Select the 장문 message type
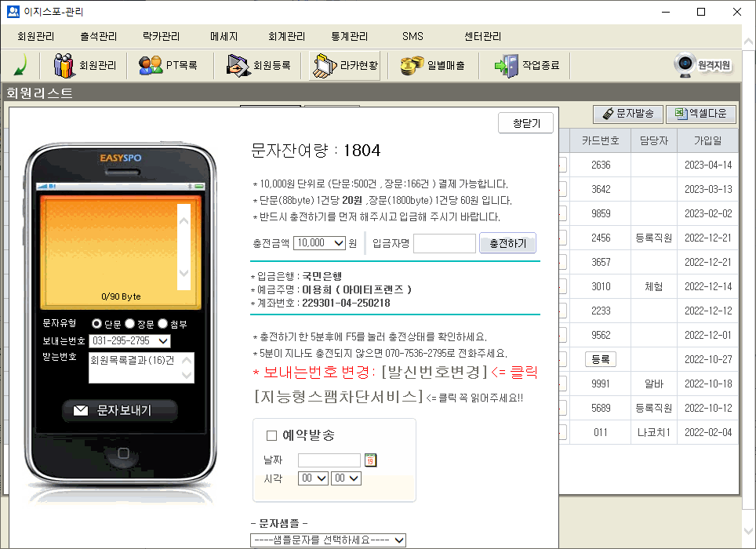Screen dimensions: 756x549 point(130,324)
